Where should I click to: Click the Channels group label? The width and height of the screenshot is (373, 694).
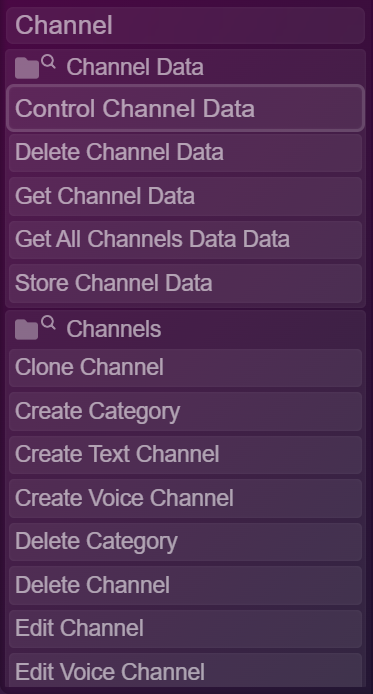pos(114,329)
